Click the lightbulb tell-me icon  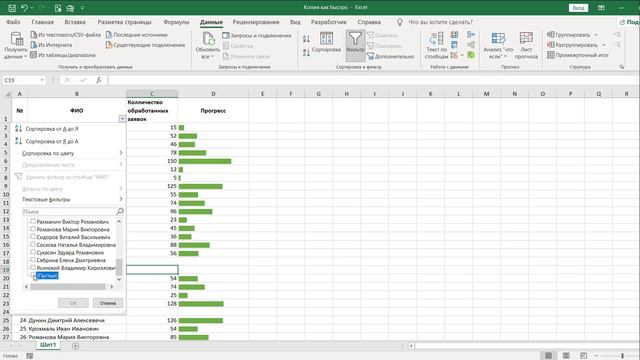pyautogui.click(x=400, y=22)
